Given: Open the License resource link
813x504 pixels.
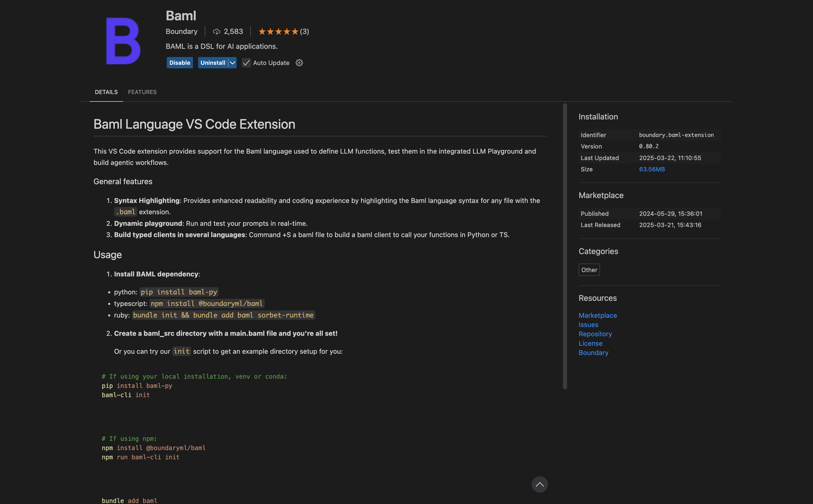Looking at the screenshot, I should coord(590,343).
